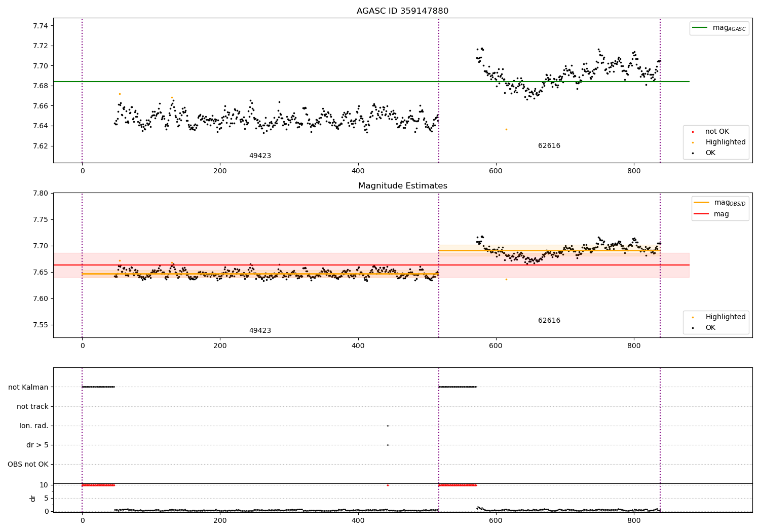
Task: Click the "OBS not OK" axis label
Action: [28, 464]
